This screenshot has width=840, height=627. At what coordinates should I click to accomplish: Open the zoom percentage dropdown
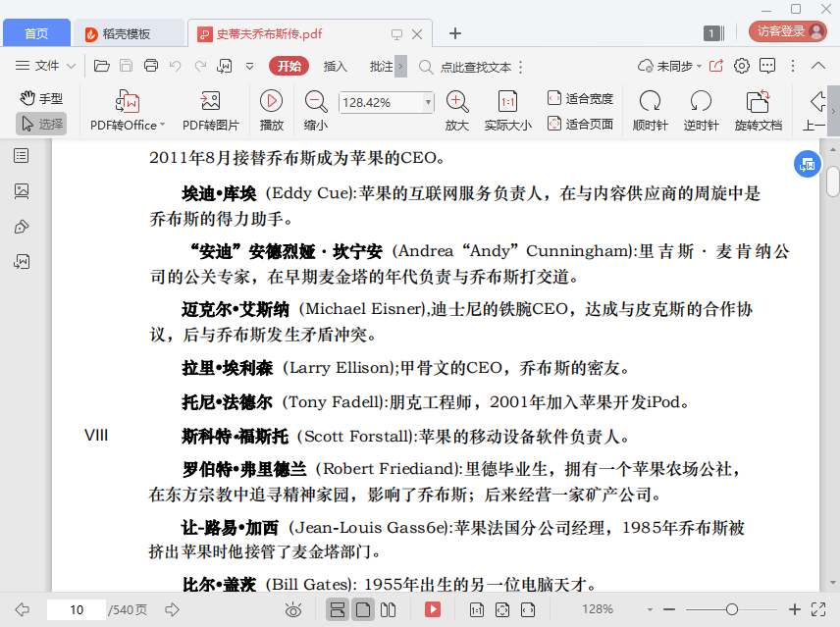point(428,102)
